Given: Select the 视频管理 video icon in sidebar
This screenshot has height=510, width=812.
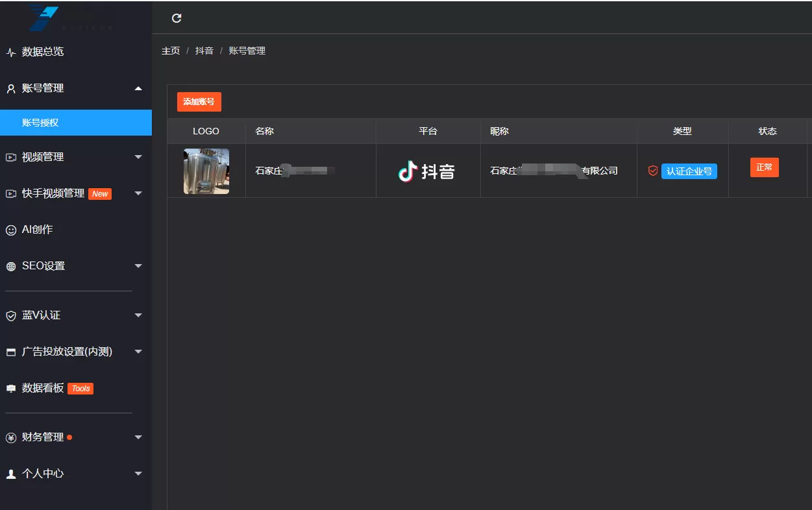Looking at the screenshot, I should (x=10, y=156).
